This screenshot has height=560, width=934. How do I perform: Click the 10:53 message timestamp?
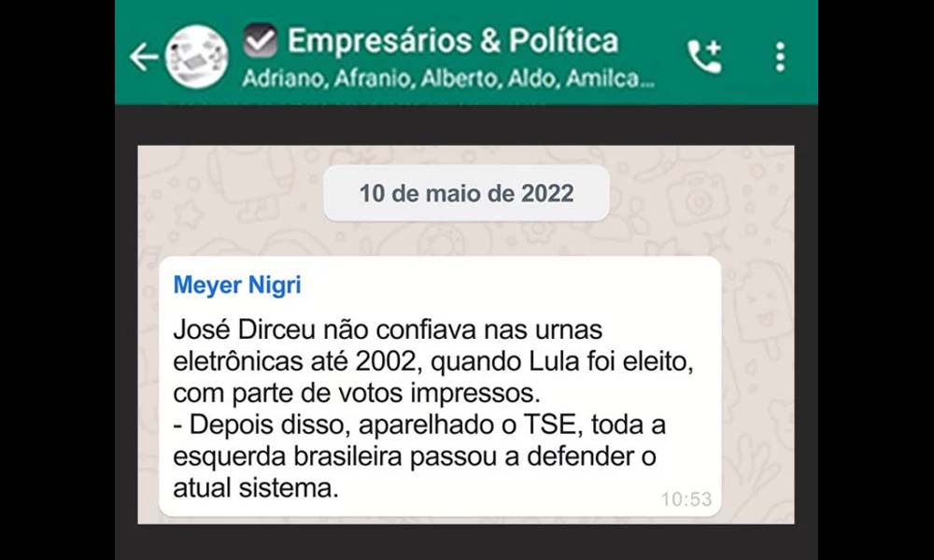click(686, 499)
